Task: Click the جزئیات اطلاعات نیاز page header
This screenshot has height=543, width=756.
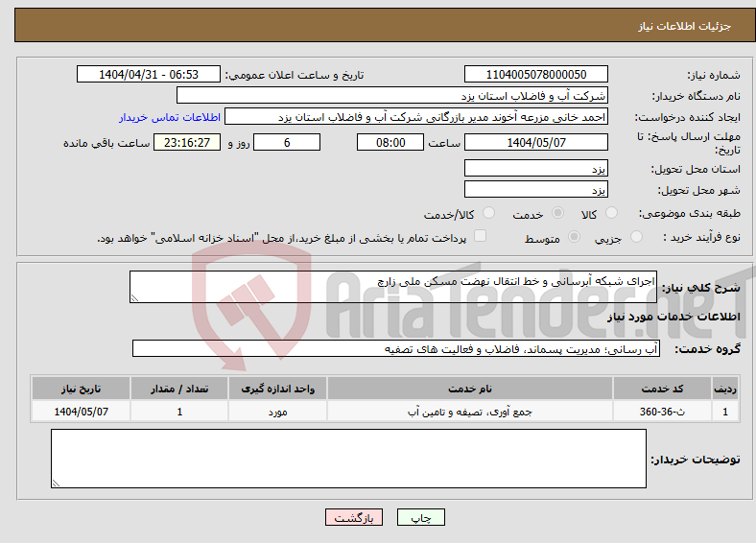Action: click(x=685, y=26)
